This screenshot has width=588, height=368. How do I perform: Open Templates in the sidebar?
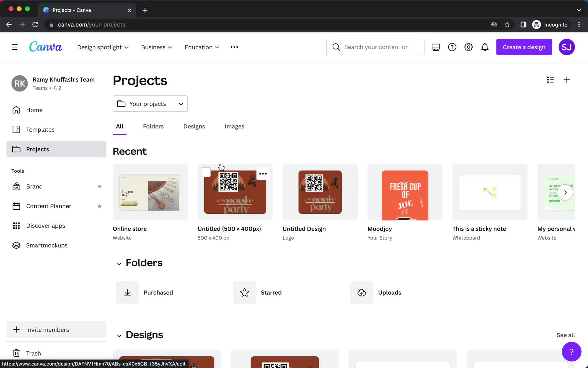point(56,129)
